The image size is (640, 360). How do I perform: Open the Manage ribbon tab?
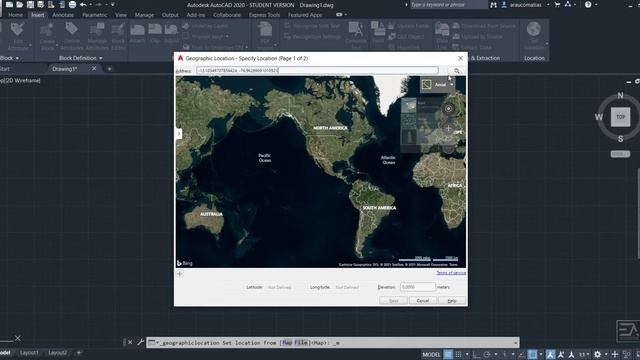point(144,15)
